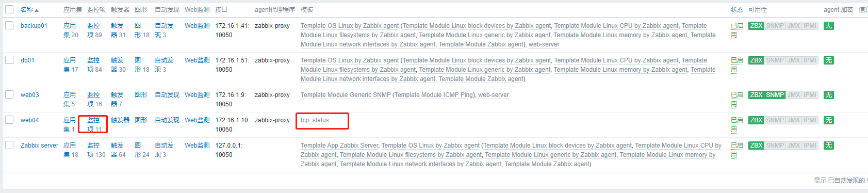This screenshot has width=868, height=193.
Task: Open the Zabbix server host name
Action: 39,146
